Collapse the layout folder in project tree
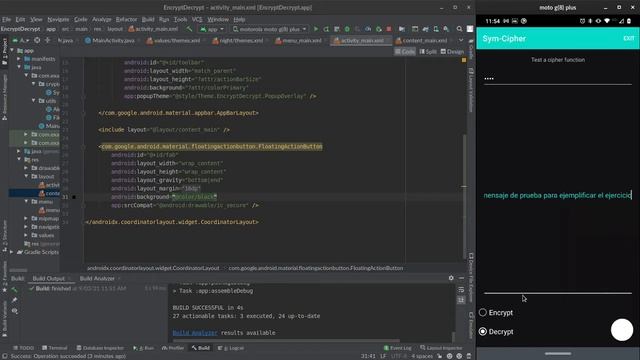Image resolution: width=640 pixels, height=360 pixels. click(x=26, y=176)
